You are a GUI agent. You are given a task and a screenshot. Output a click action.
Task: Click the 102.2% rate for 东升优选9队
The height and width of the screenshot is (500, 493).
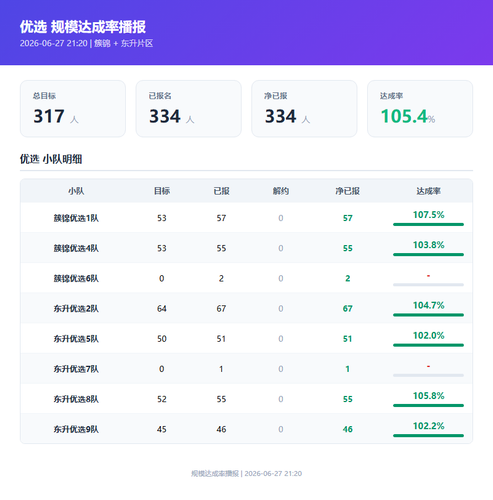pos(428,426)
